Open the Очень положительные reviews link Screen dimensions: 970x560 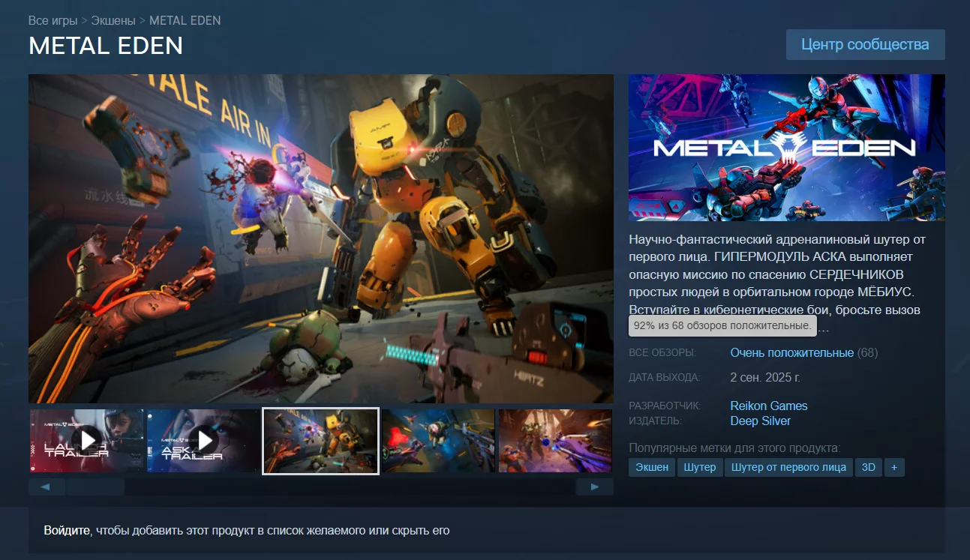792,352
